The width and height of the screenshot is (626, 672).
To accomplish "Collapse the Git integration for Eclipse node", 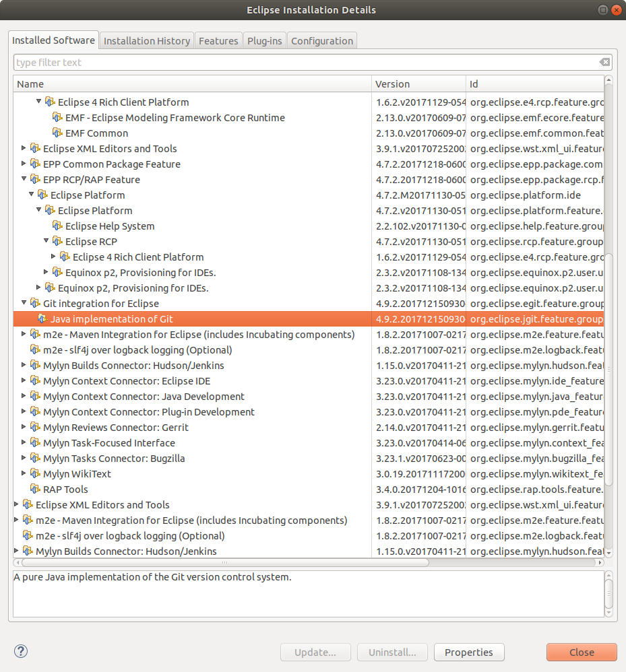I will [24, 302].
